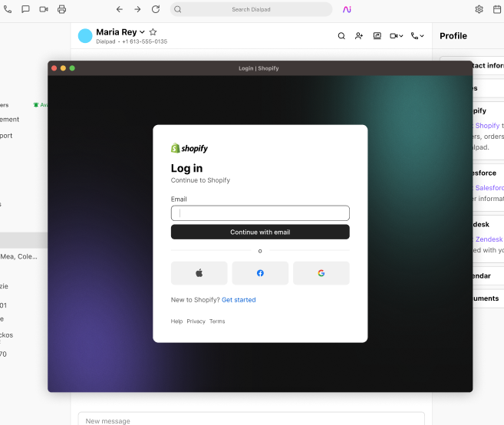
Task: Open the calendar icon at top right
Action: pos(497,9)
